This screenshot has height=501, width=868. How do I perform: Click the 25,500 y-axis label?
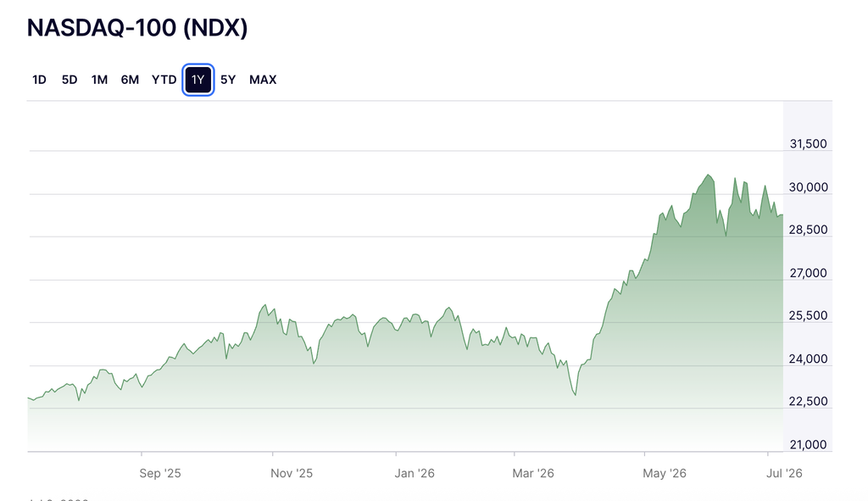click(808, 315)
